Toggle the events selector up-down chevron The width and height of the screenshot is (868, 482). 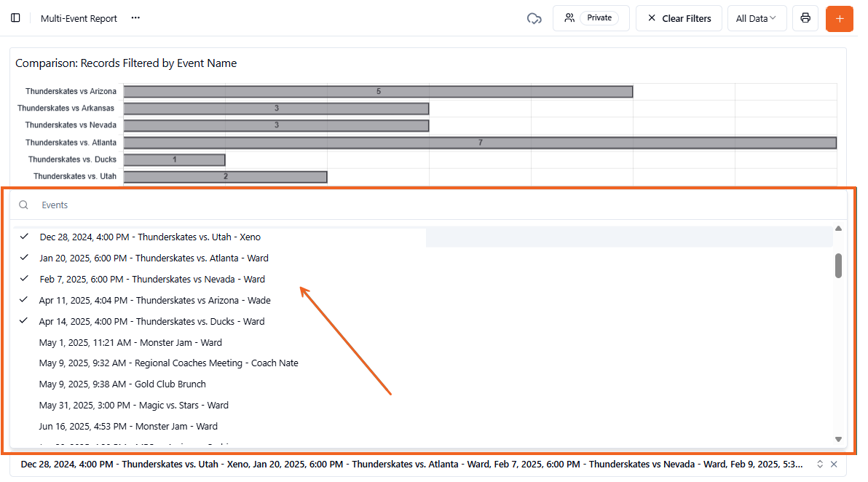820,464
